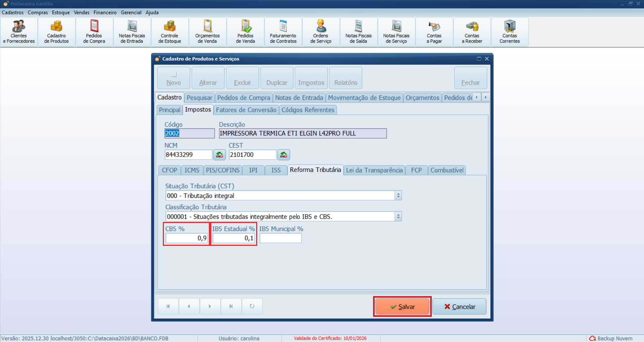Open Contas a Pagar toolbar icon
This screenshot has width=644, height=342.
(x=434, y=32)
